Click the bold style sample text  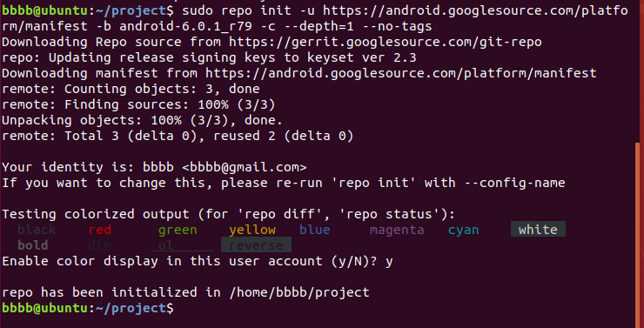33,245
